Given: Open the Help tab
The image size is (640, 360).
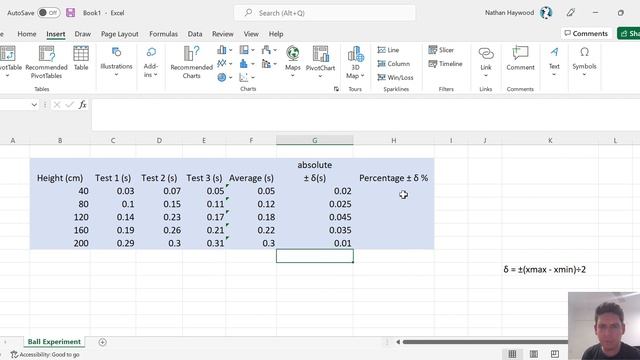Looking at the screenshot, I should pos(276,34).
